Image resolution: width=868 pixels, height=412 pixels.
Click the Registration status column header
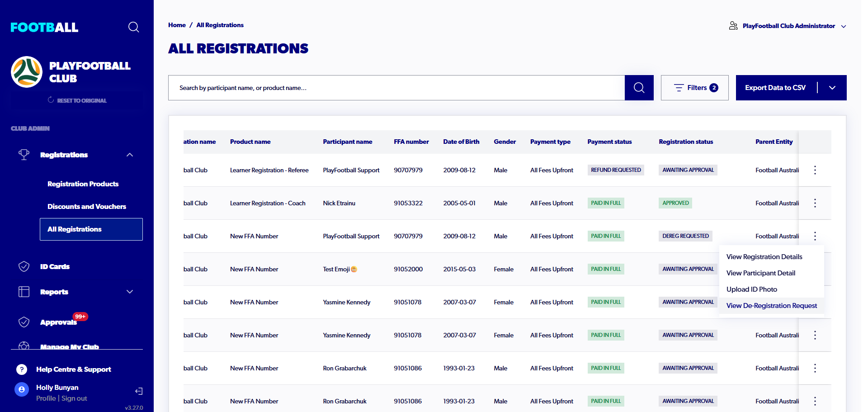pos(686,142)
